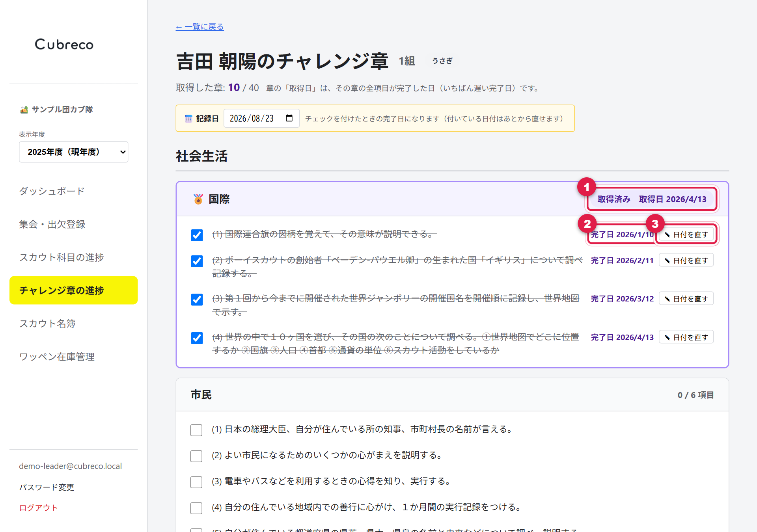The height and width of the screenshot is (532, 757).
Task: Go to 集会・出欠登録 page
Action: (74, 224)
